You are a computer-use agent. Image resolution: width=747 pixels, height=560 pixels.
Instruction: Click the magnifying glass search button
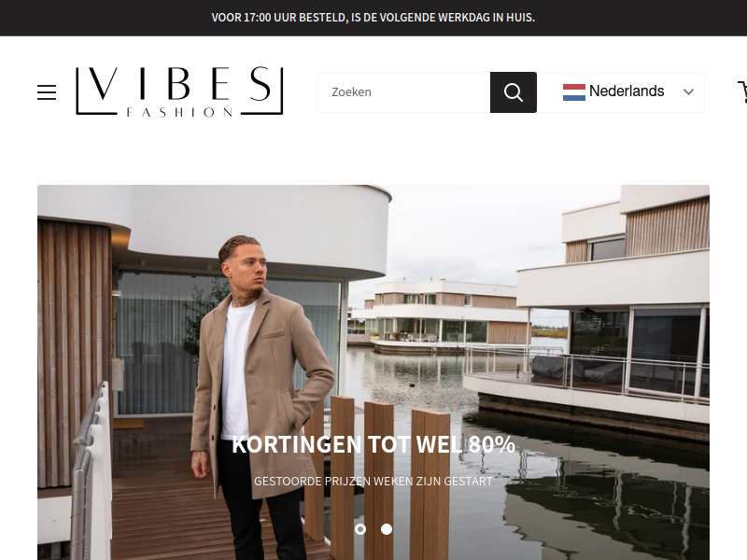coord(513,92)
